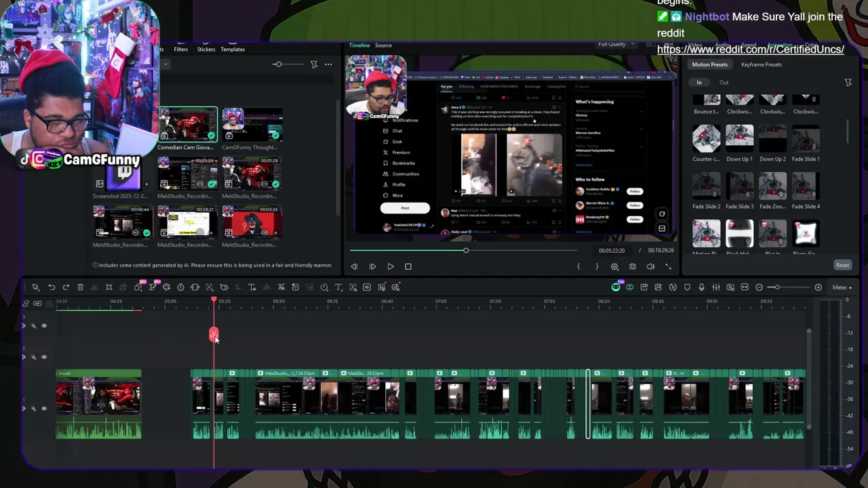
Task: Open the speed stopwatch tool
Action: coord(181,287)
